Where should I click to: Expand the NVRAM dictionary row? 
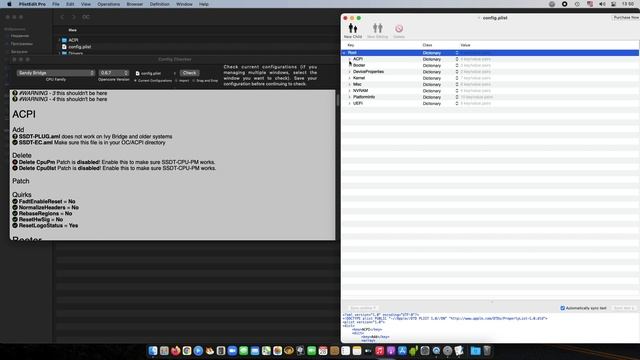(350, 91)
